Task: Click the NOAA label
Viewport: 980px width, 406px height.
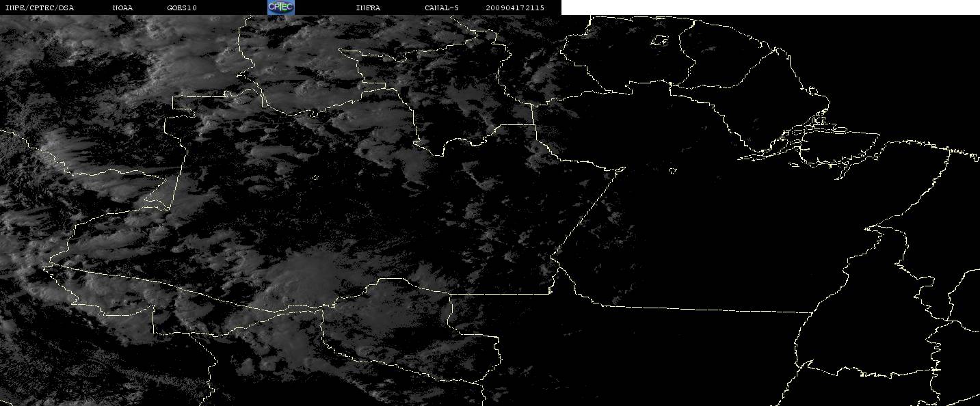Action: coord(123,8)
